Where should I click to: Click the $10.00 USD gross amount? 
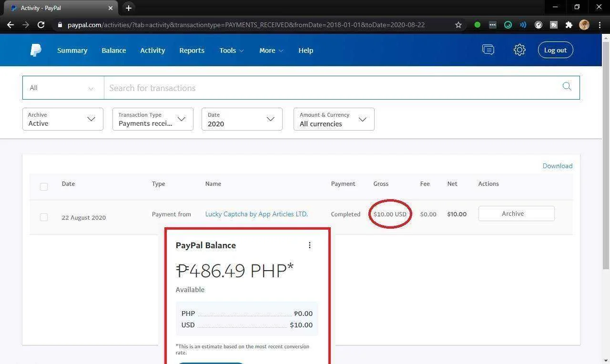390,214
